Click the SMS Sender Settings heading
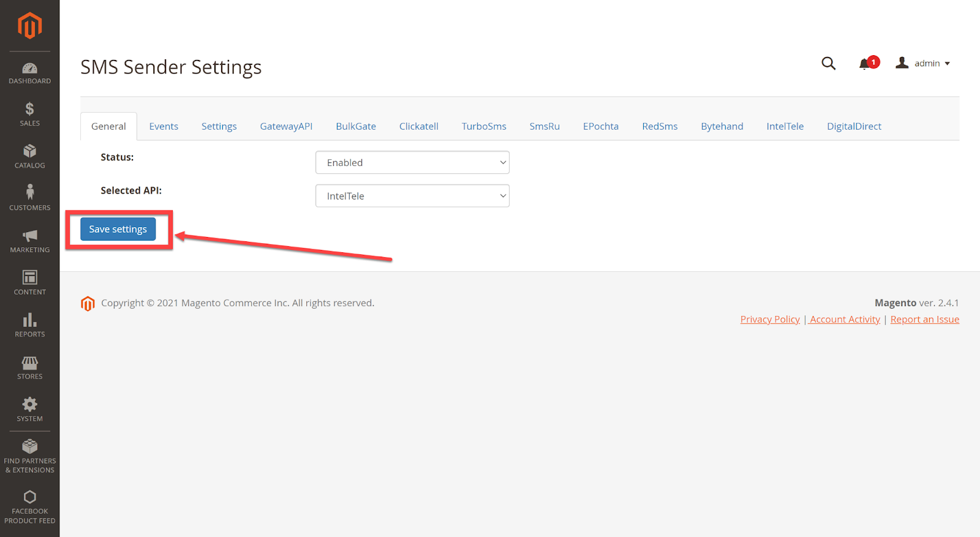The image size is (980, 537). 171,67
